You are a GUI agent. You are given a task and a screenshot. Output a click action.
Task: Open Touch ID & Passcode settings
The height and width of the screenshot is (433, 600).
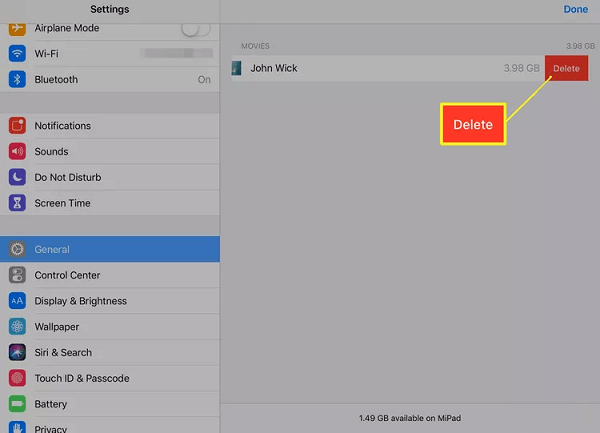click(x=82, y=378)
